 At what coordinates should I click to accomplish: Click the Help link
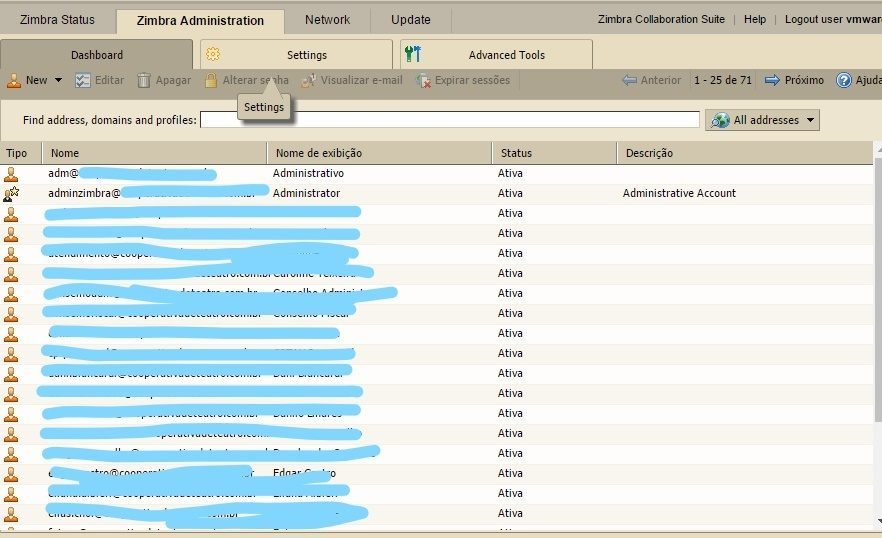coord(755,19)
